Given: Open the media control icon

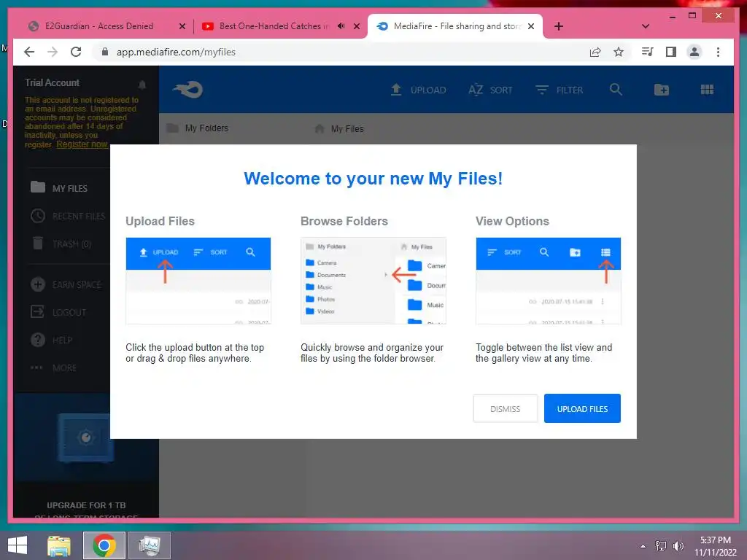Looking at the screenshot, I should tap(647, 52).
